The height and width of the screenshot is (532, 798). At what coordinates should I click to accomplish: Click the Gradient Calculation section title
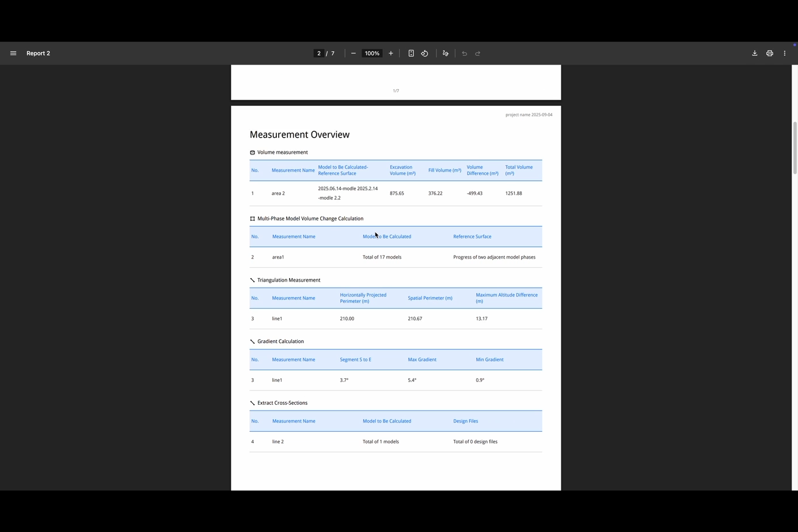click(280, 341)
